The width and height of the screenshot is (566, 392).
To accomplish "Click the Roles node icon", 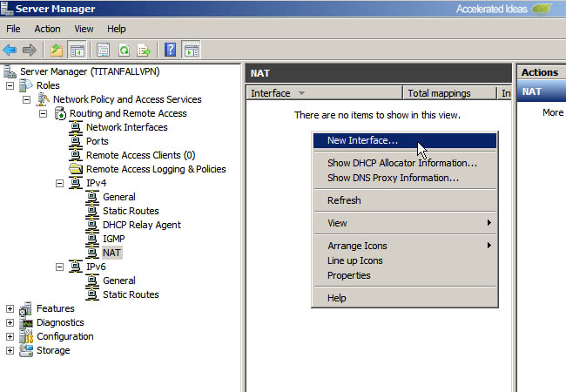I will point(26,85).
